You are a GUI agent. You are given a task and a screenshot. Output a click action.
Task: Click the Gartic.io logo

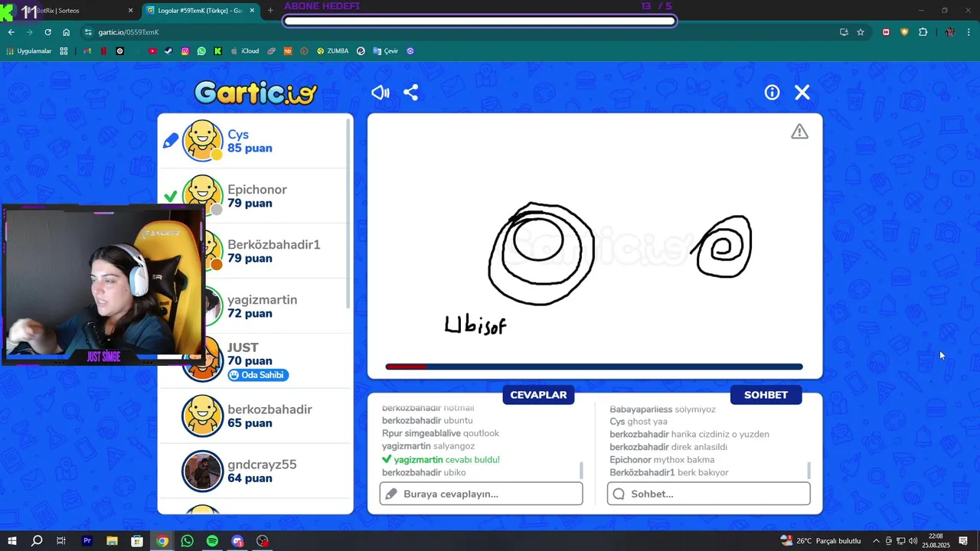click(255, 93)
